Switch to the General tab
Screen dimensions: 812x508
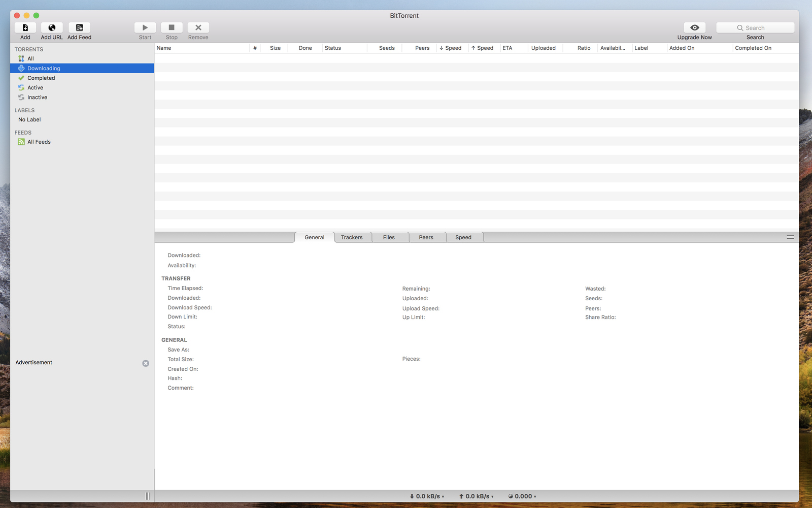(x=315, y=237)
